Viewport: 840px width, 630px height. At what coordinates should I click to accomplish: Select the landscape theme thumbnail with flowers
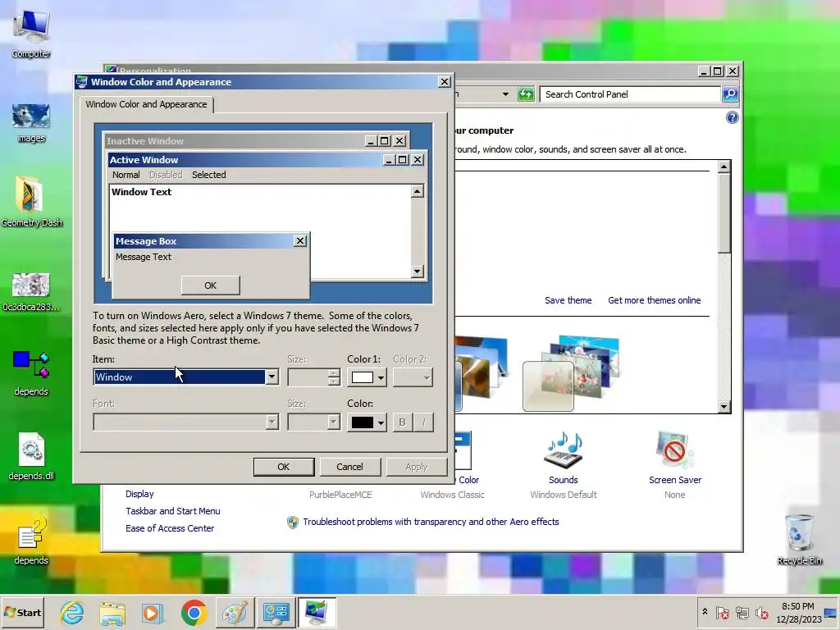pyautogui.click(x=571, y=373)
